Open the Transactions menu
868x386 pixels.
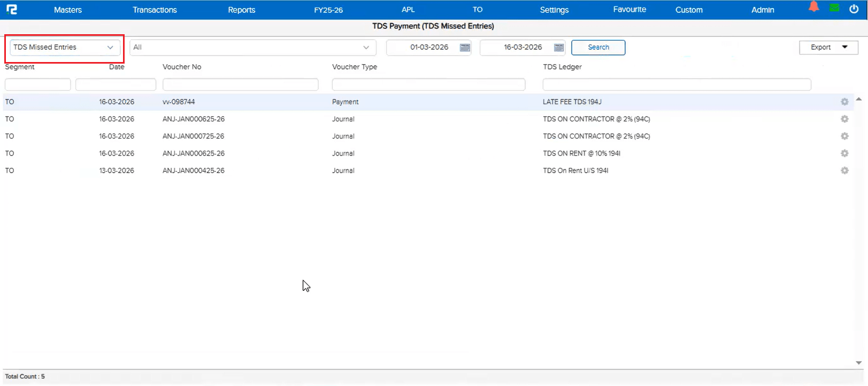click(x=155, y=10)
